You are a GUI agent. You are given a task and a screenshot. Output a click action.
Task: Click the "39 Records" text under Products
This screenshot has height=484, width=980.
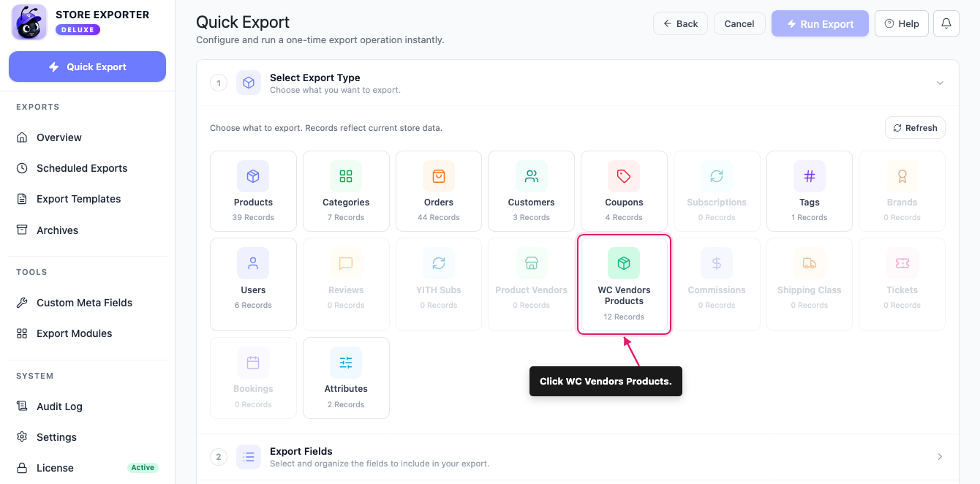253,217
